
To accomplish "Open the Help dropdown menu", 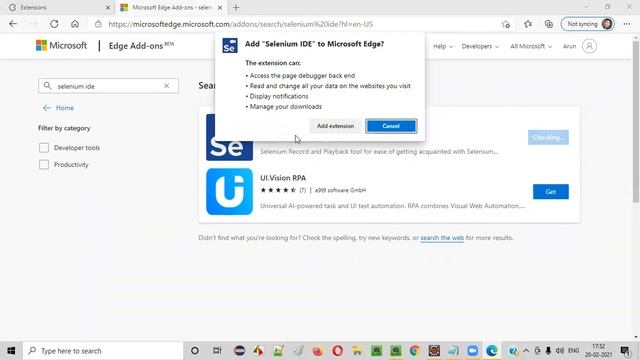I will 443,46.
